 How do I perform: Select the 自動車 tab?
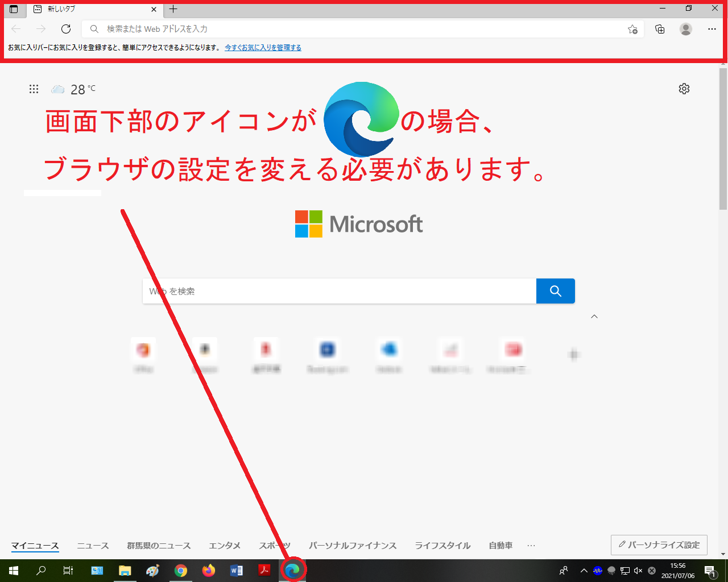coord(500,546)
